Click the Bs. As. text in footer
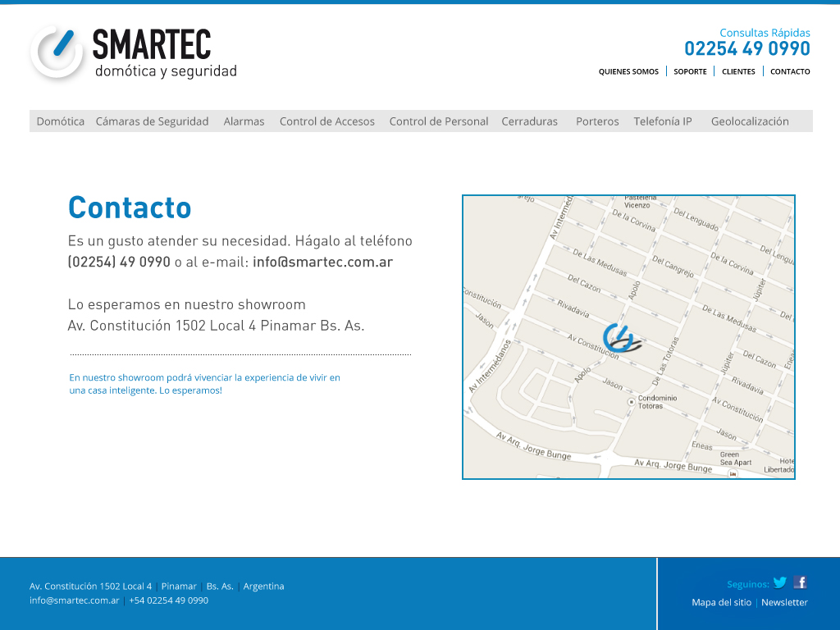This screenshot has width=840, height=630. click(220, 586)
